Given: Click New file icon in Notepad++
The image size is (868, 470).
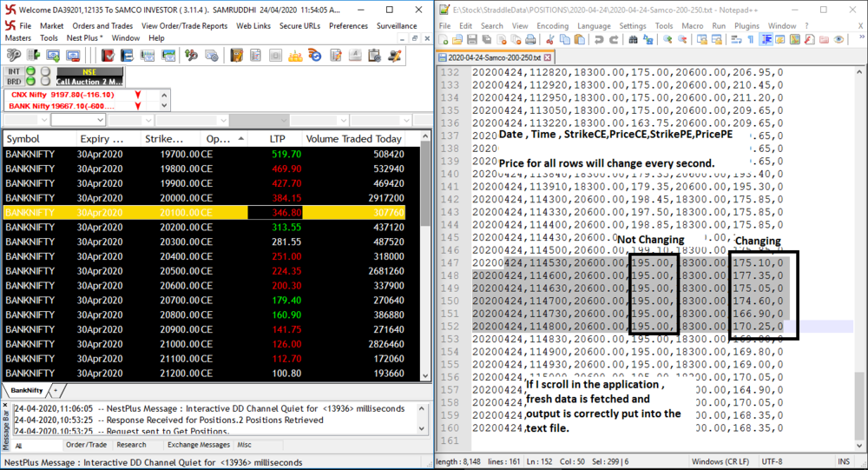Looking at the screenshot, I should pyautogui.click(x=443, y=39).
